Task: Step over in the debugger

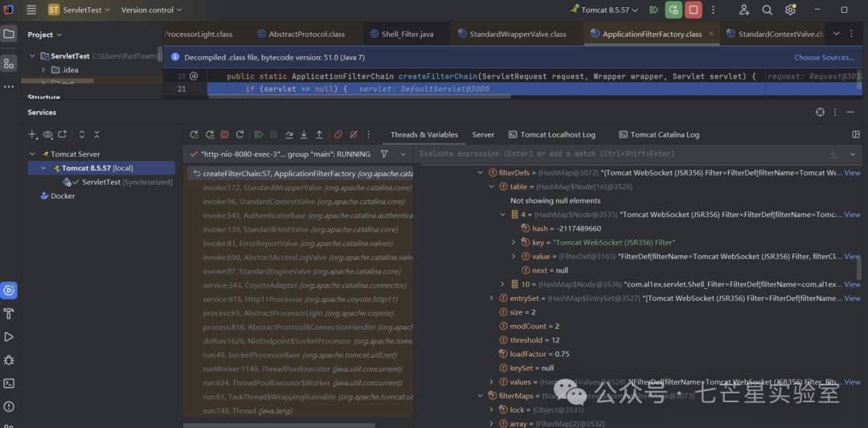Action: [x=289, y=134]
